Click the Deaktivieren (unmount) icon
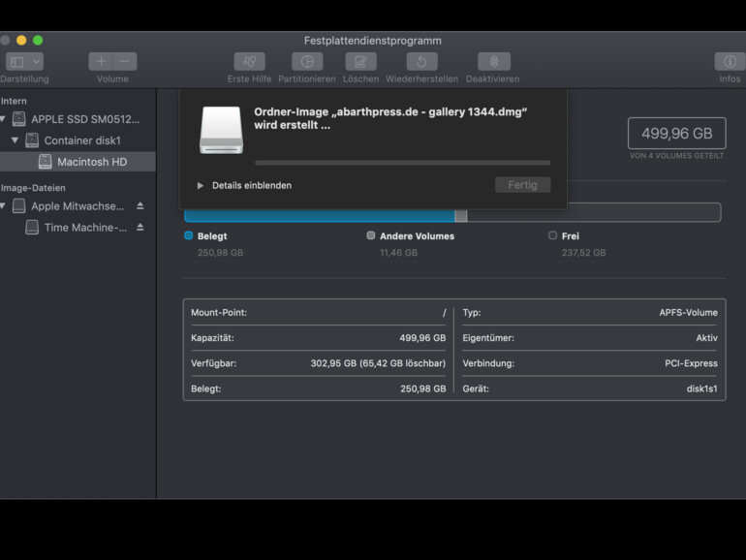This screenshot has width=746, height=560. point(494,61)
